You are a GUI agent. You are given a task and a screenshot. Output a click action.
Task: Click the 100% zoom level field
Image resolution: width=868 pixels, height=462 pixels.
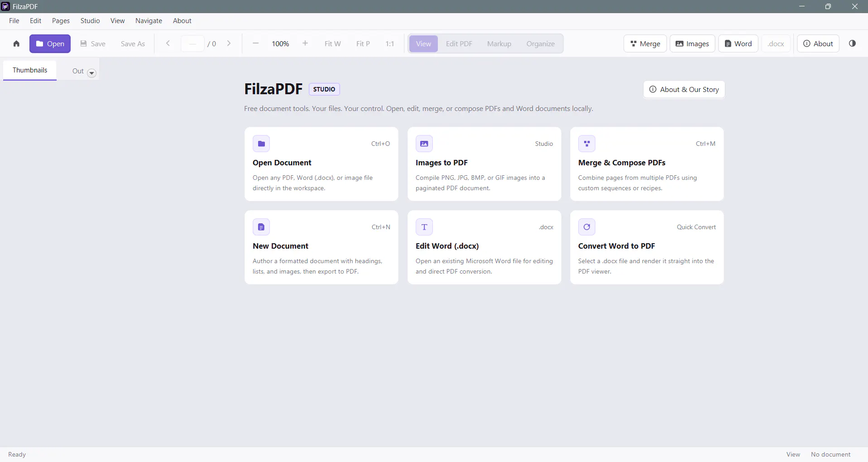click(280, 43)
